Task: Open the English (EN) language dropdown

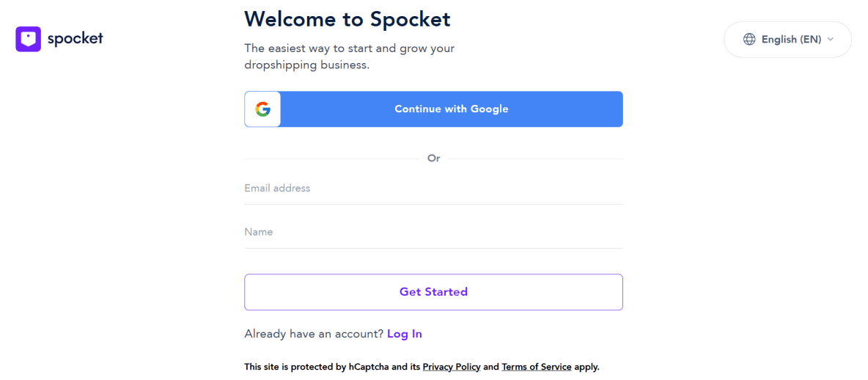Action: 790,40
